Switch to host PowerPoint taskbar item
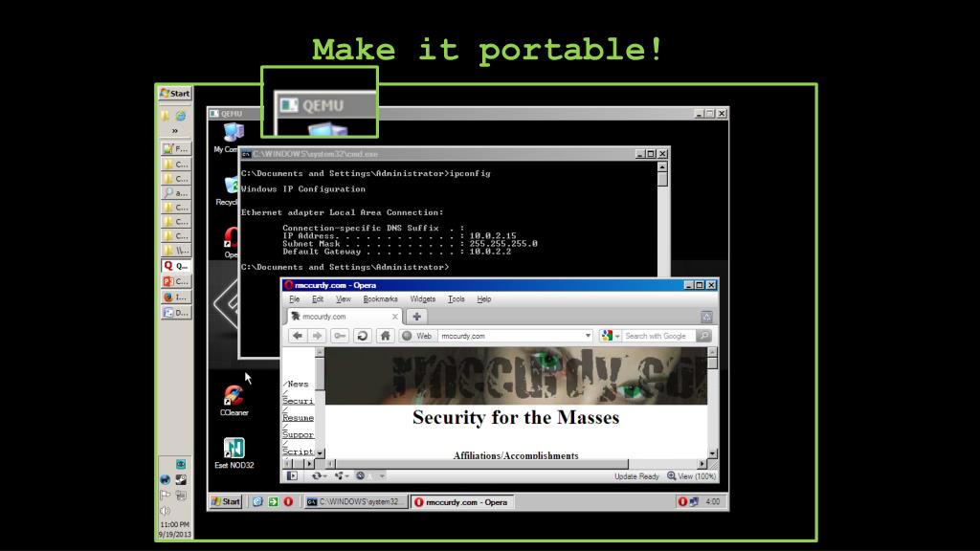The width and height of the screenshot is (980, 551). pyautogui.click(x=176, y=281)
